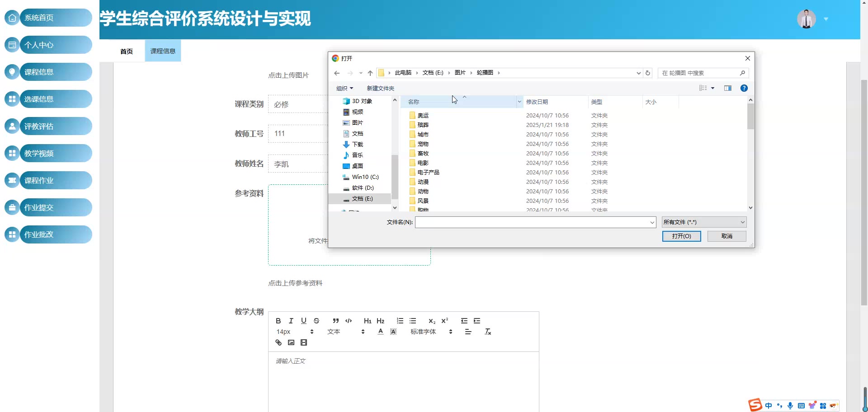
Task: Open the editor font size dropdown
Action: (x=295, y=332)
